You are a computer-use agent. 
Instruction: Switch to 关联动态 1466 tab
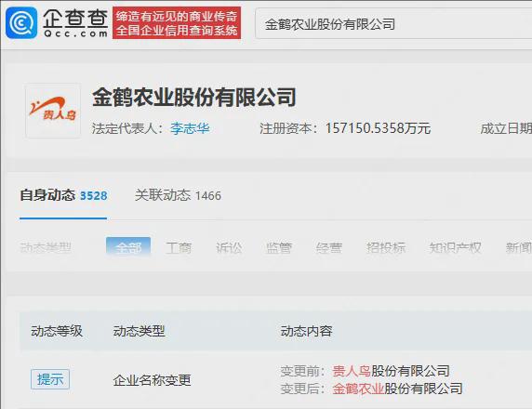[x=178, y=195]
